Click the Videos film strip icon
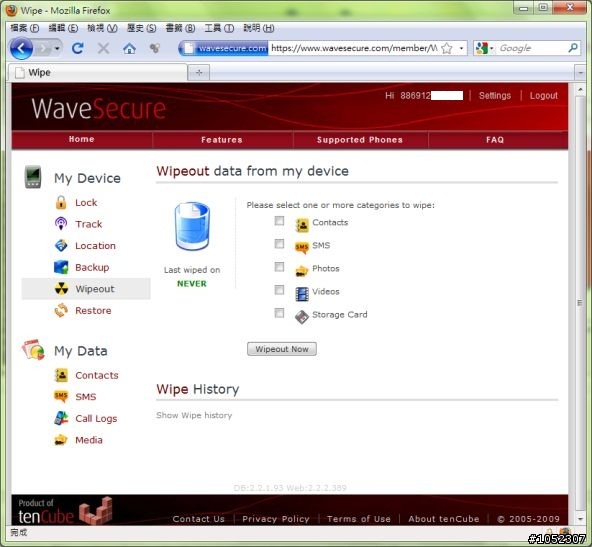592x547 pixels. coord(302,294)
